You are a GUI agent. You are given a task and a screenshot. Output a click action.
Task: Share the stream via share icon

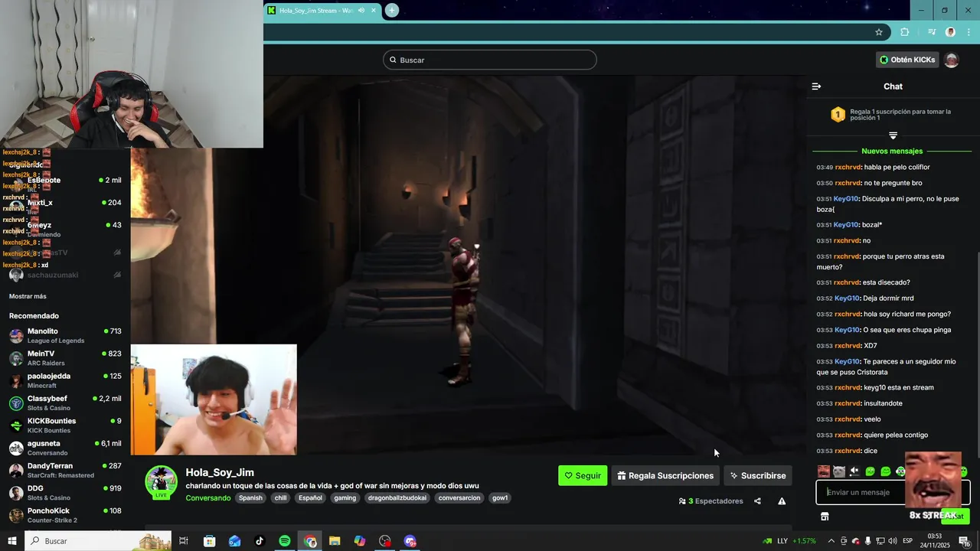pyautogui.click(x=757, y=501)
